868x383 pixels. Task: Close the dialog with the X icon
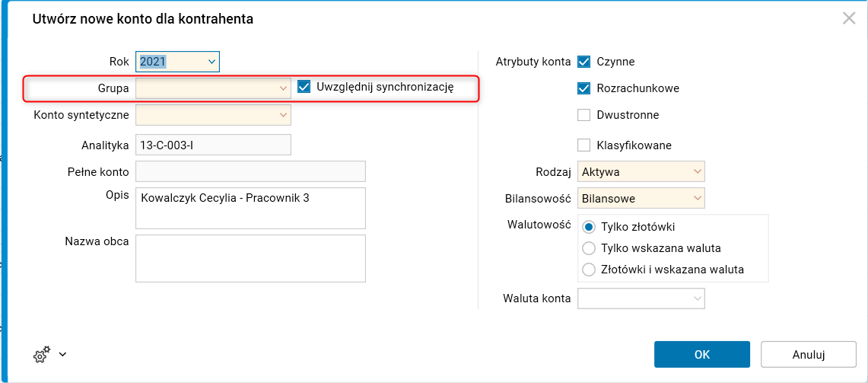point(849,19)
